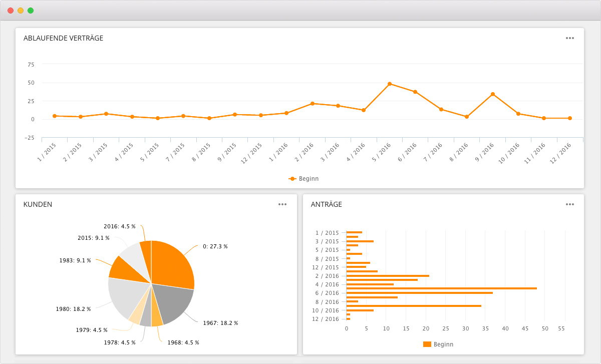Image resolution: width=601 pixels, height=364 pixels.
Task: Click the 9 / 2016 line chart data point
Action: 493,94
